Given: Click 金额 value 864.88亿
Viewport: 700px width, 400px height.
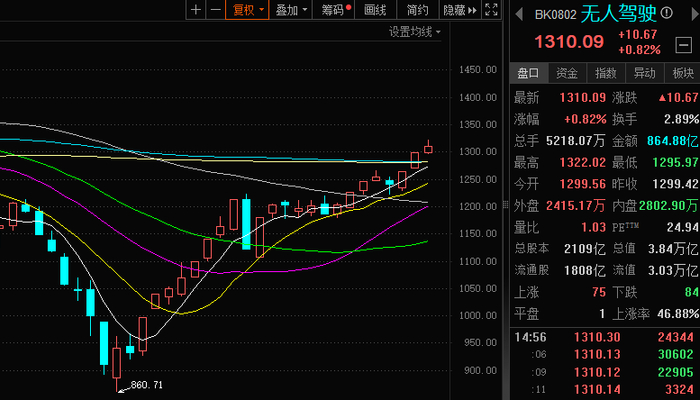Looking at the screenshot, I should click(x=673, y=141).
